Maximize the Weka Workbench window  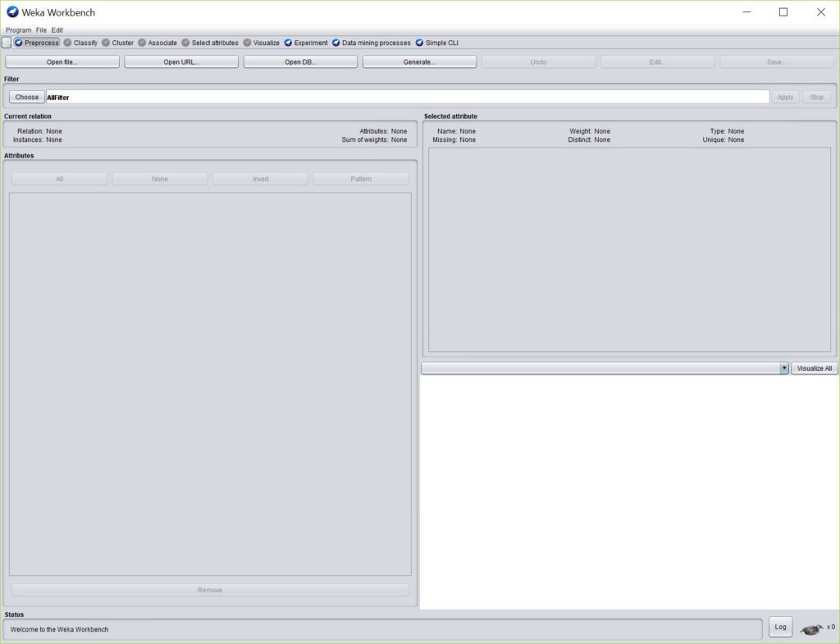[x=783, y=11]
